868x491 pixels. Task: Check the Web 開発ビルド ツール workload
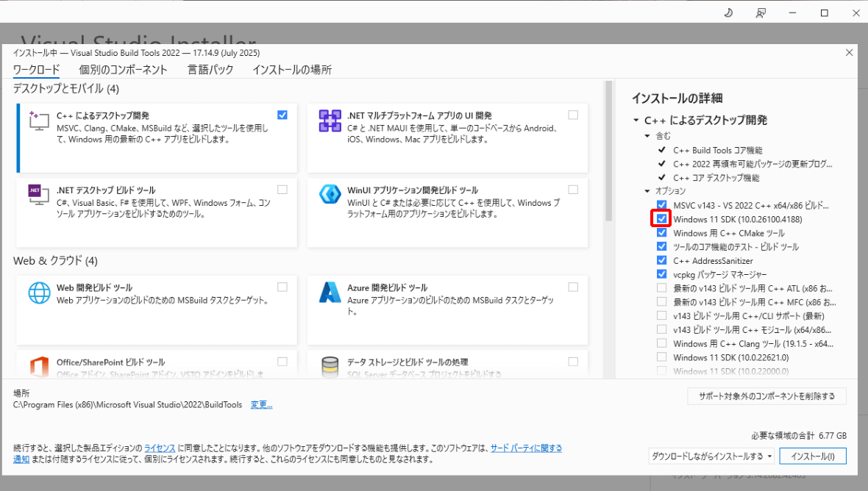tap(282, 287)
